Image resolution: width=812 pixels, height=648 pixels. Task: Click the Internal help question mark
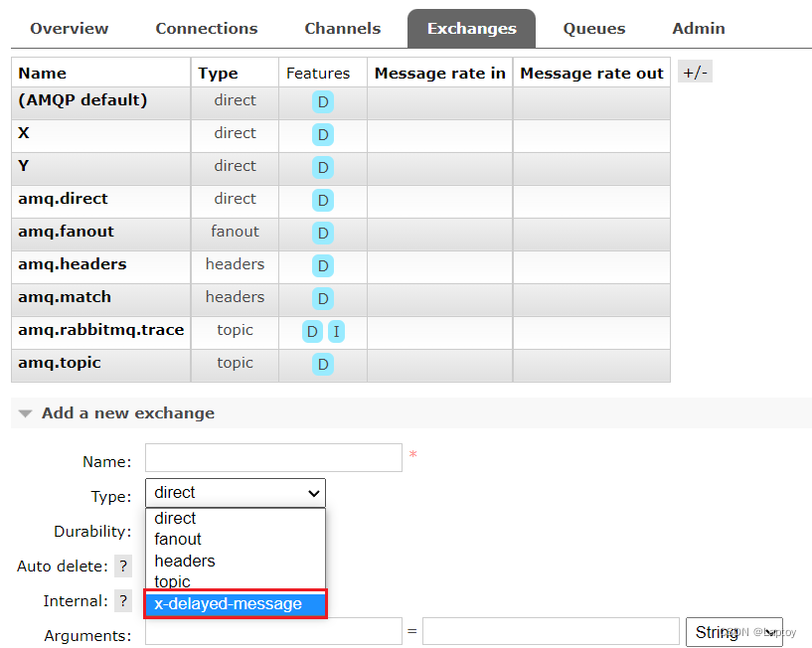click(123, 601)
